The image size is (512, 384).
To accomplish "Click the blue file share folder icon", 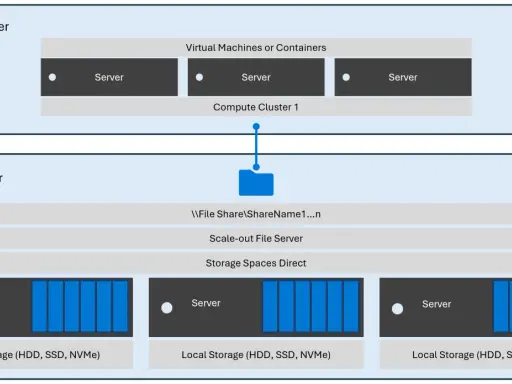I will (x=256, y=182).
